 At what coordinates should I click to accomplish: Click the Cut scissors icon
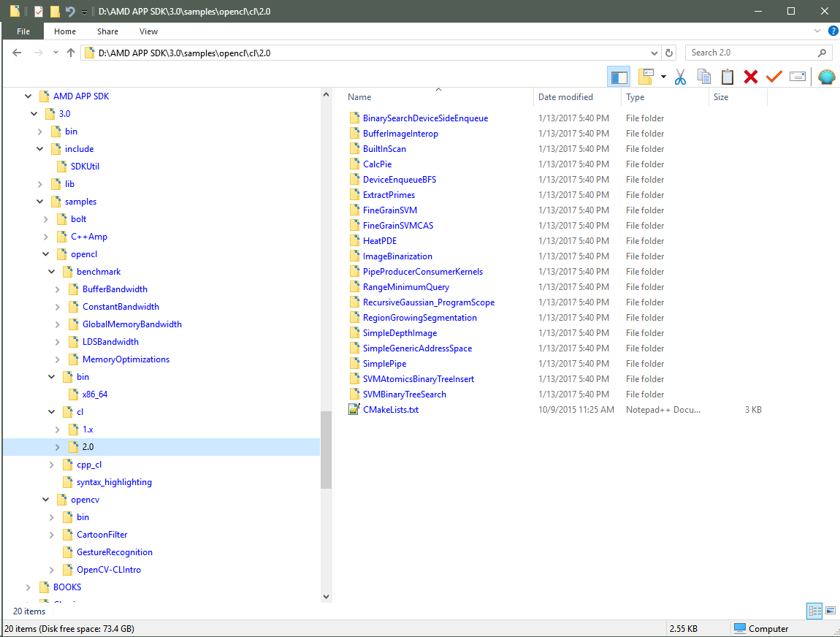[680, 77]
